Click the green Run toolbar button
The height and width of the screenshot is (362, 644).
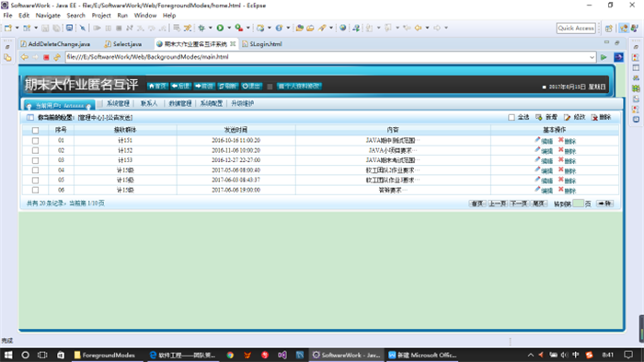coord(220,28)
